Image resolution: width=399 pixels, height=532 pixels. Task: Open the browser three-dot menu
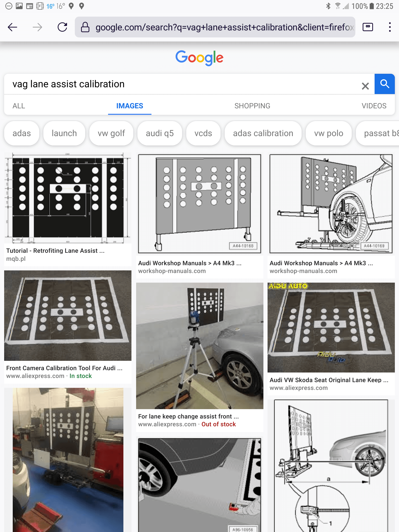click(390, 27)
